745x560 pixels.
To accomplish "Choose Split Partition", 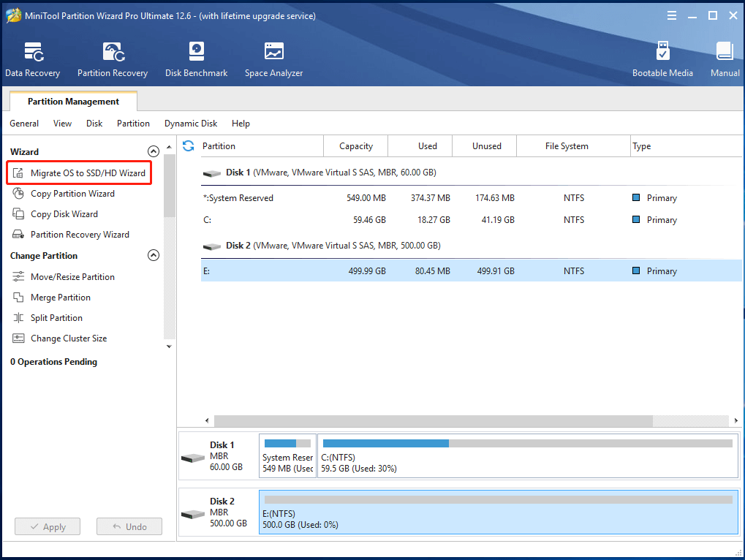I will click(x=56, y=318).
